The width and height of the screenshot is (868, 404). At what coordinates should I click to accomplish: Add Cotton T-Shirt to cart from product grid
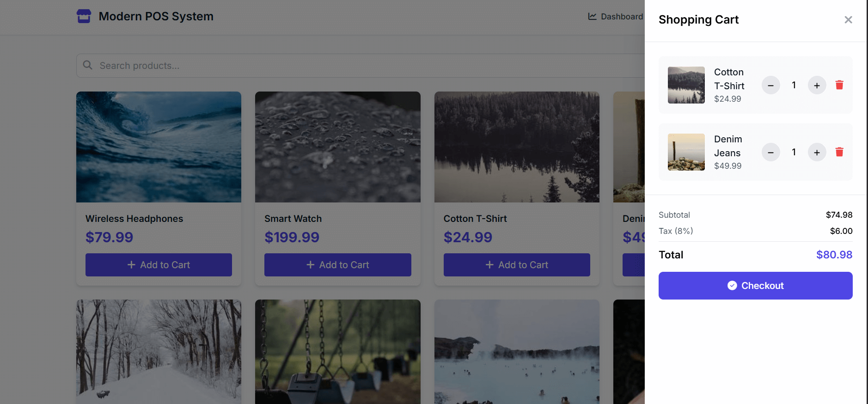pos(517,265)
